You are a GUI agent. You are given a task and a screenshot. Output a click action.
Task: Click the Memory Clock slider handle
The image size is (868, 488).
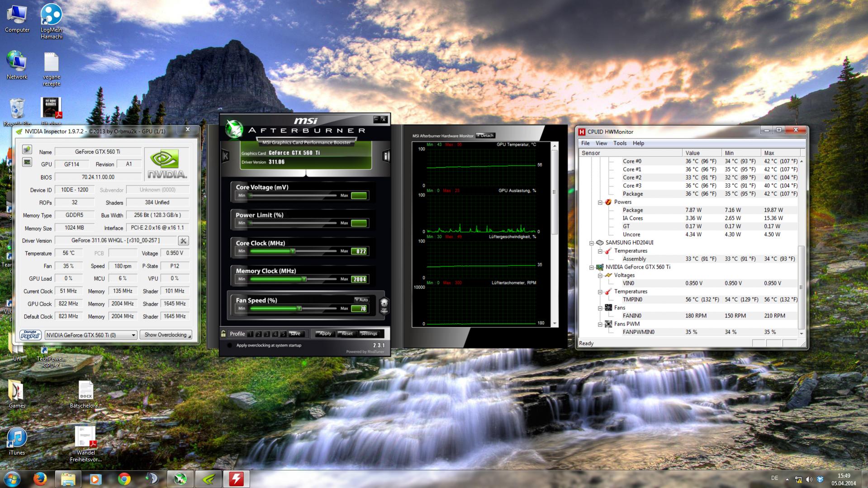coord(304,279)
